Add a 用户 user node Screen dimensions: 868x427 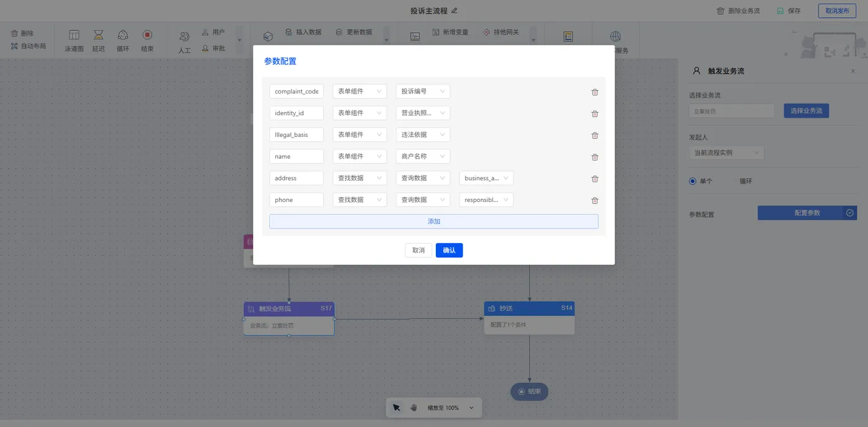(x=213, y=32)
